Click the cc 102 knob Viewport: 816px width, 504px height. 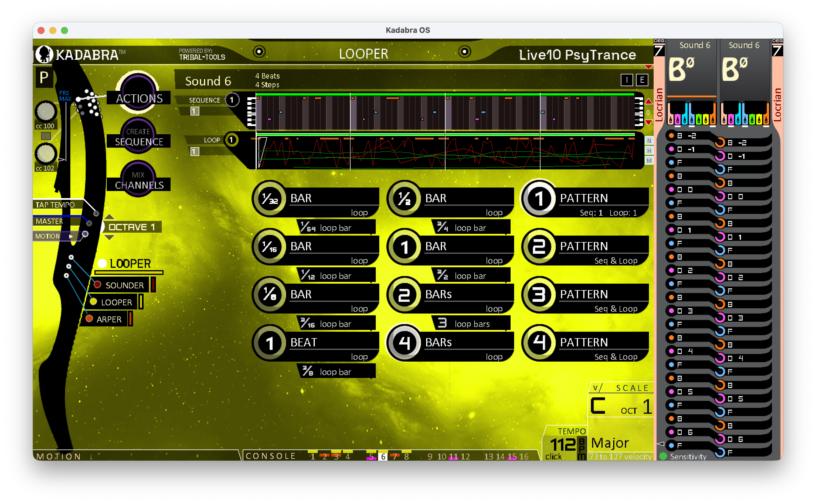pyautogui.click(x=46, y=154)
